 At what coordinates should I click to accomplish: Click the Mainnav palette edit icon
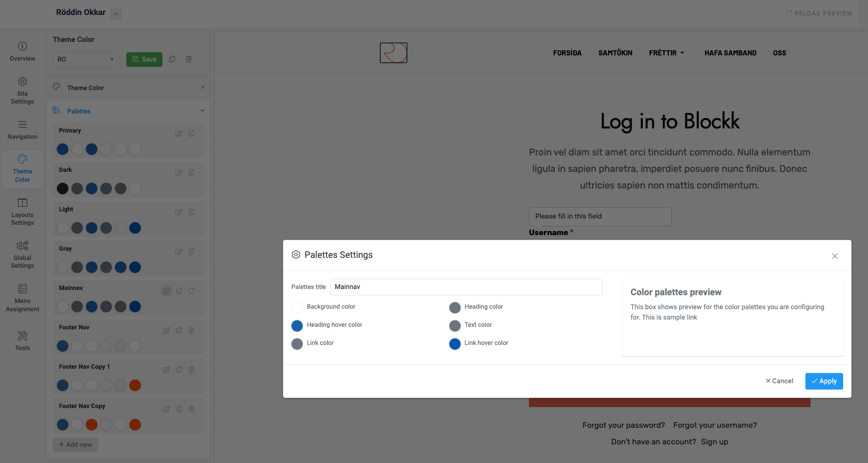click(166, 291)
